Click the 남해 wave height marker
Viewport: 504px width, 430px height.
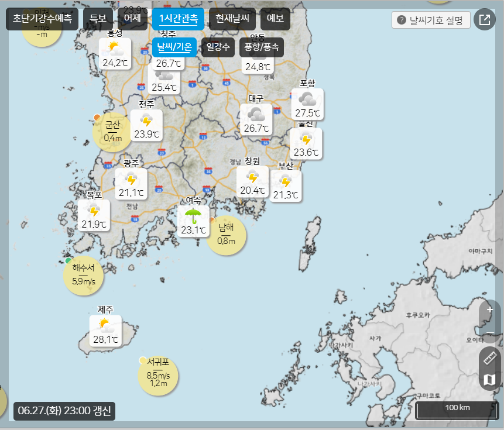click(x=226, y=235)
